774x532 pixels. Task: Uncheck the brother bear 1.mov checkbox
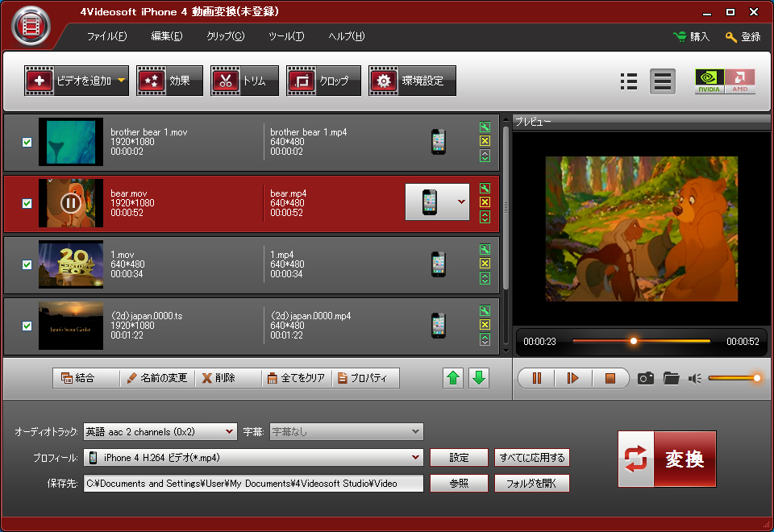click(27, 142)
